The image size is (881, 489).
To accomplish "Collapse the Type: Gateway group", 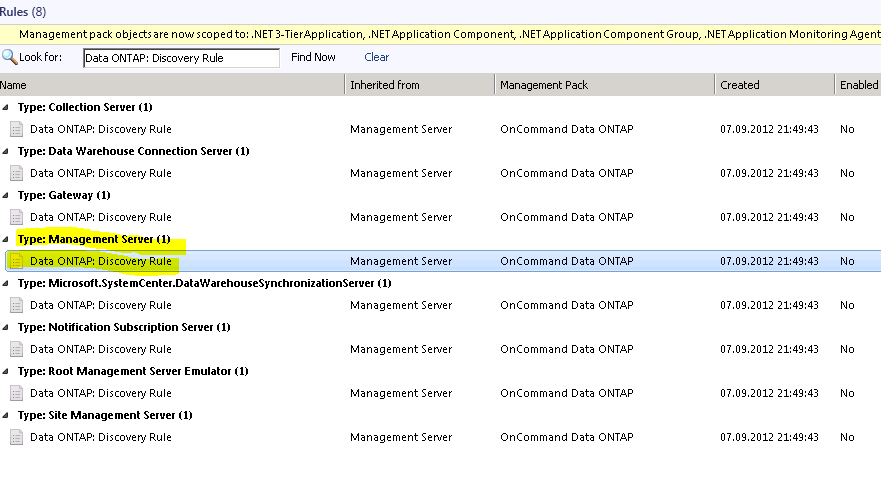I will coord(7,195).
